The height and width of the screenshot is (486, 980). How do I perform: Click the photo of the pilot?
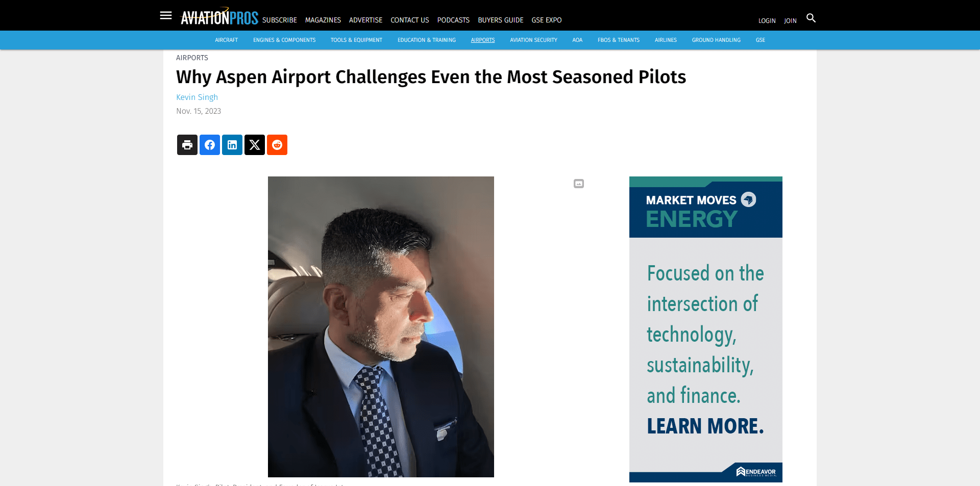(x=380, y=326)
